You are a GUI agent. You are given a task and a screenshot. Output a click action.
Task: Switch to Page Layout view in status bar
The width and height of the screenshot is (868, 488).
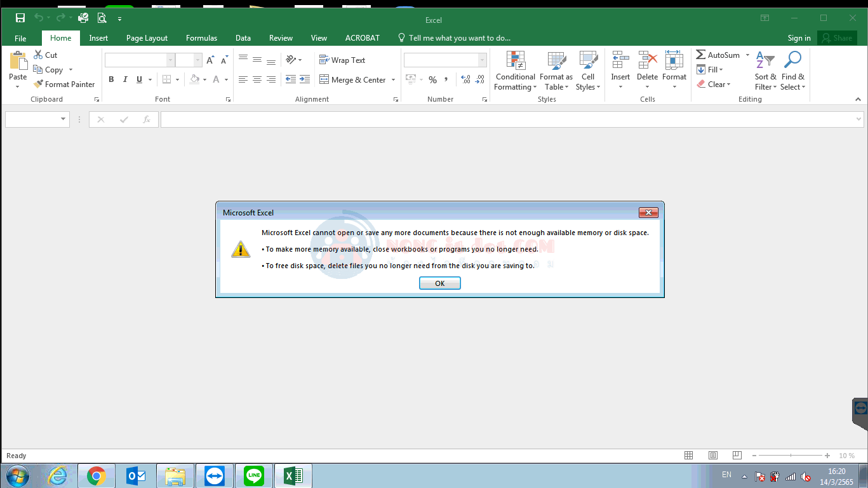[712, 455]
